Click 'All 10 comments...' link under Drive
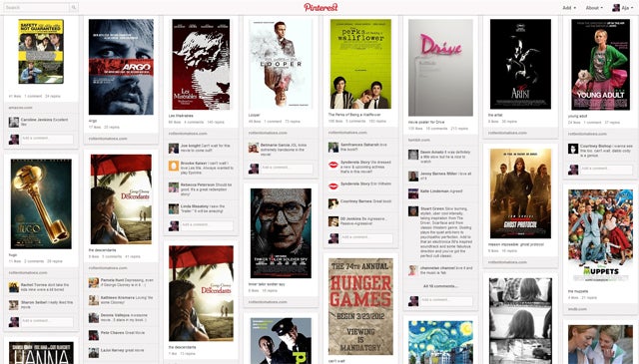Screen dimensions: 639x364 click(x=439, y=286)
